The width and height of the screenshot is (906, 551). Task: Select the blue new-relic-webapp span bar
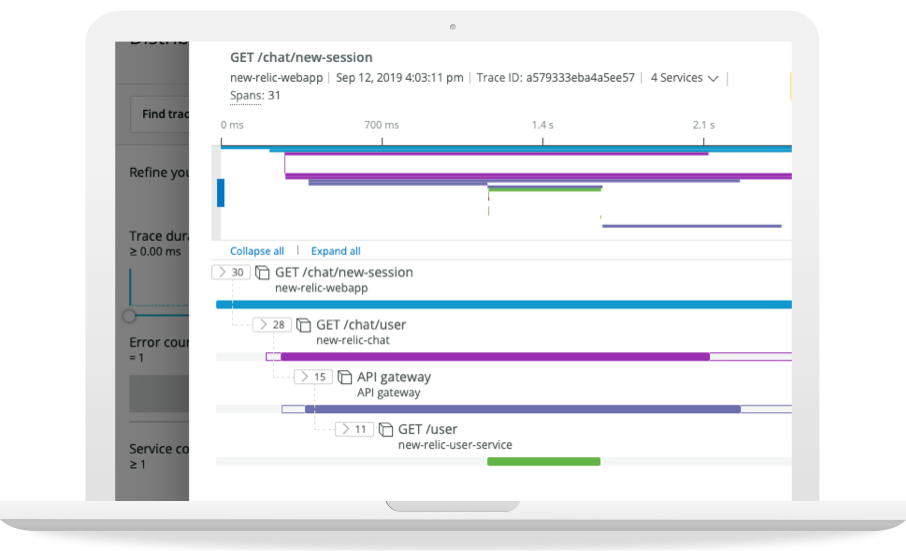coord(504,304)
